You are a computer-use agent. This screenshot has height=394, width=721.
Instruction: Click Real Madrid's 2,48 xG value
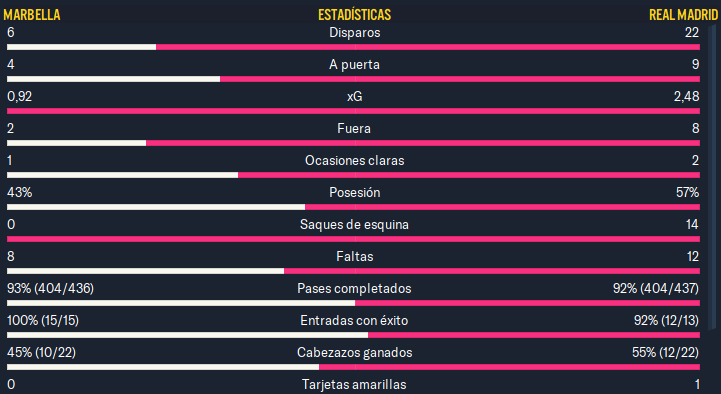tap(687, 97)
